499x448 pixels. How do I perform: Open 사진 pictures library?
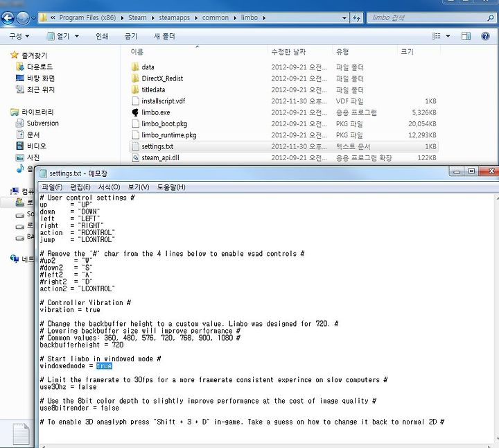coord(28,157)
